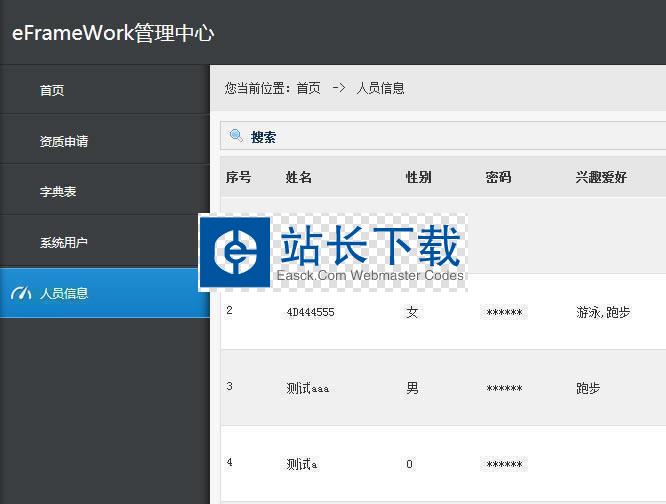Click 首页 link in the breadcrumb
This screenshot has width=666, height=504.
(x=308, y=88)
